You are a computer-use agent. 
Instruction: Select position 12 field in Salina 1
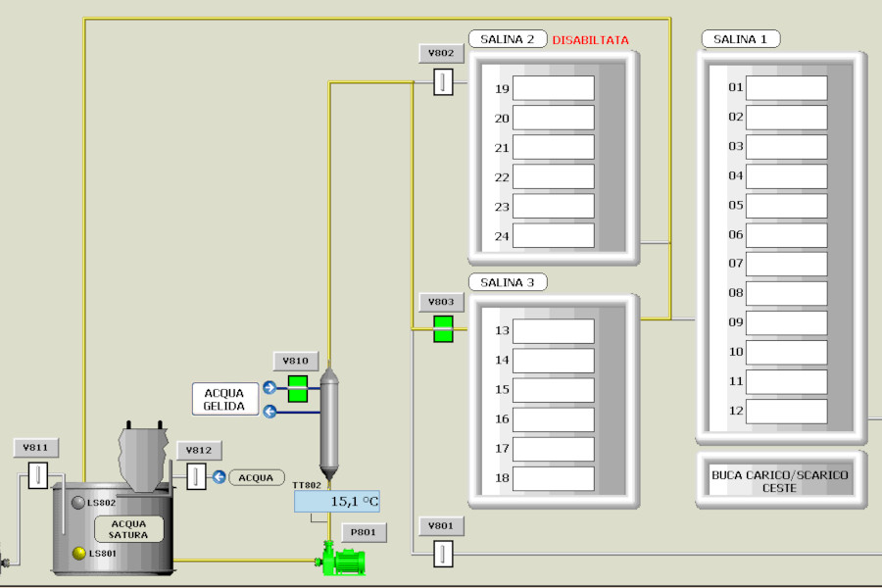click(786, 412)
